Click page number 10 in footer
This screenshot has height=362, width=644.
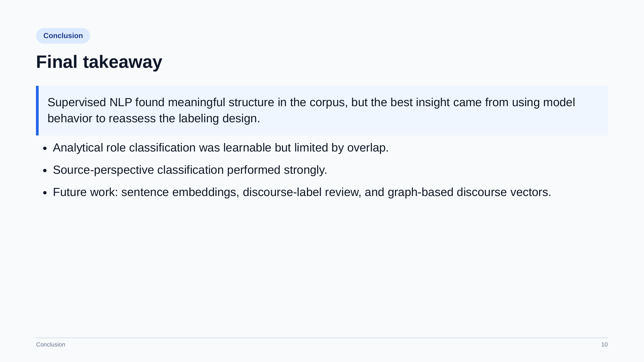click(x=604, y=345)
